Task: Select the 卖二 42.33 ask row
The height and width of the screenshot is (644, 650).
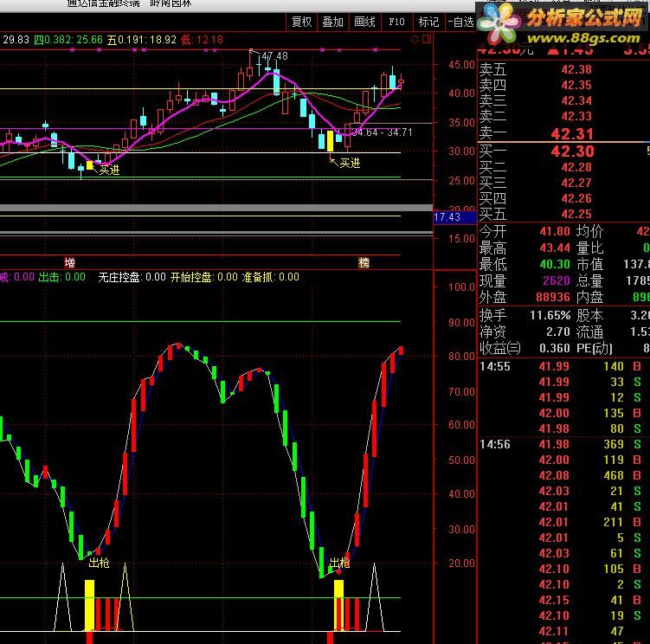Action: (x=563, y=117)
